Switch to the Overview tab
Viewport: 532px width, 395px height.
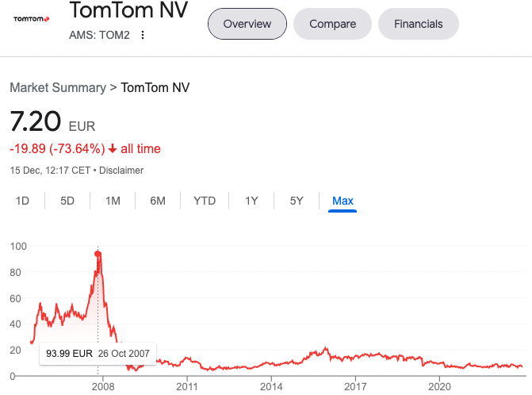[x=247, y=24]
